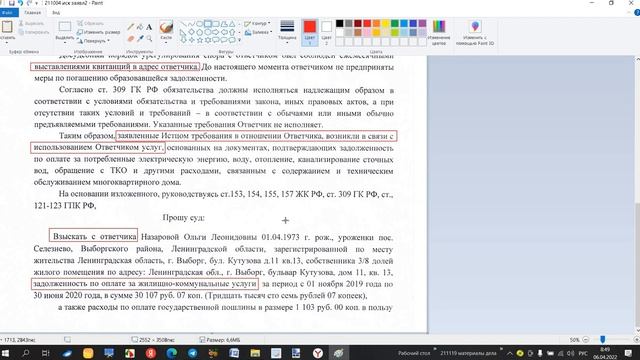Click the Crop (Обрезать) image button
This screenshot has height=360, width=640.
pos(91,23)
